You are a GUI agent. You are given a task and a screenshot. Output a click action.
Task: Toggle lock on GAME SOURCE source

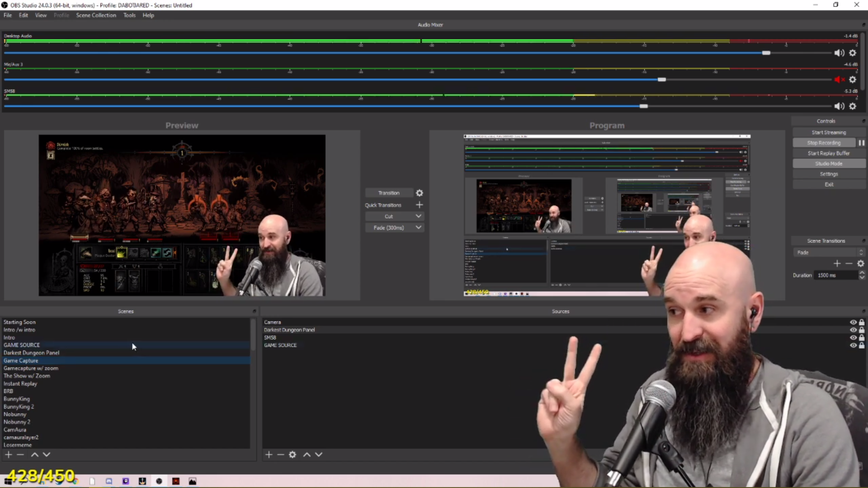coord(862,345)
